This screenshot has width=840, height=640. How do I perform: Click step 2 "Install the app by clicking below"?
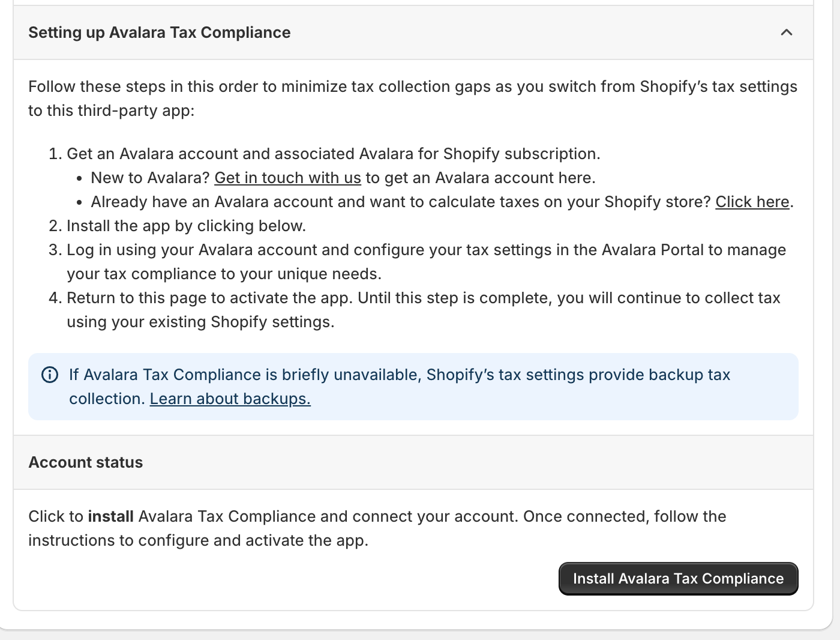point(187,226)
